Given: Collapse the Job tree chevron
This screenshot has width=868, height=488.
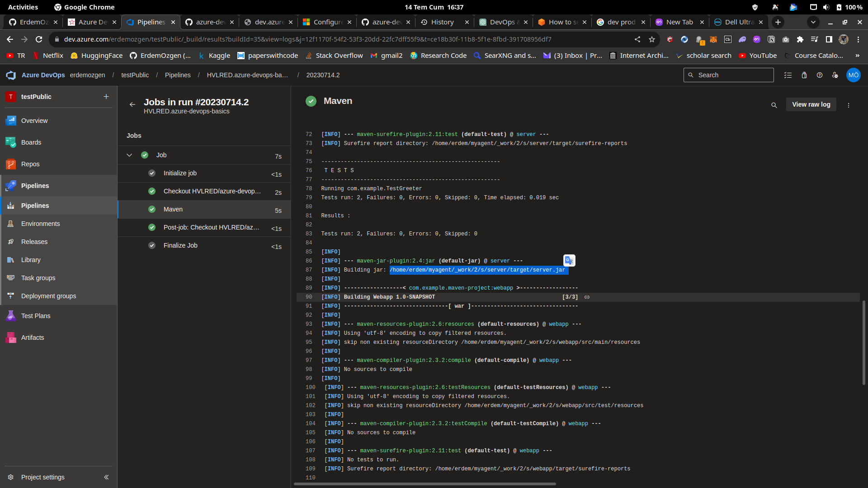Looking at the screenshot, I should click(x=129, y=155).
